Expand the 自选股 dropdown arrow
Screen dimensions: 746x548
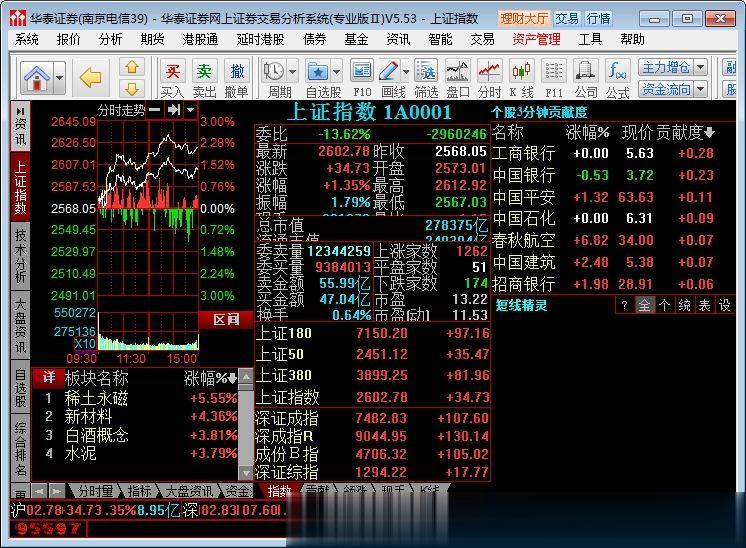337,72
